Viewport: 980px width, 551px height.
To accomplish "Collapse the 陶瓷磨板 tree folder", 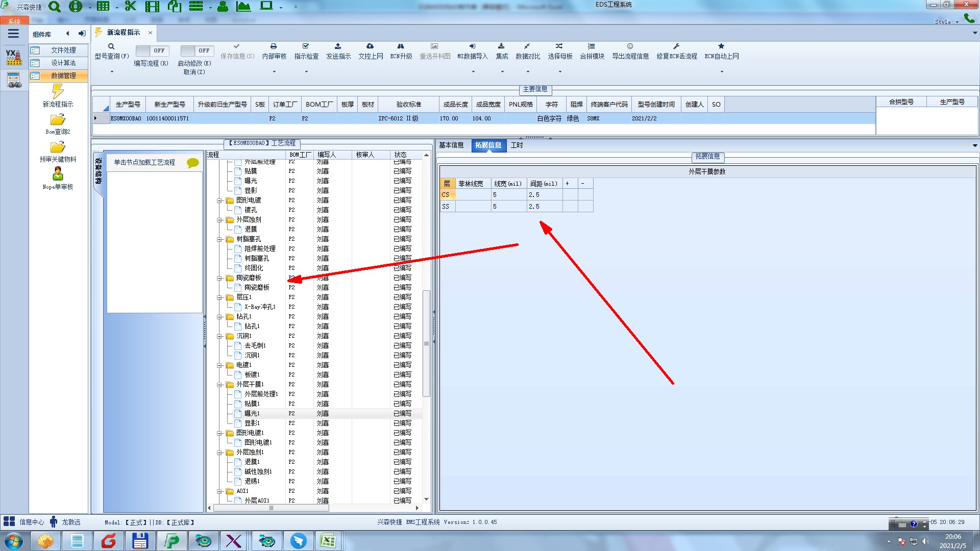I will tap(219, 278).
